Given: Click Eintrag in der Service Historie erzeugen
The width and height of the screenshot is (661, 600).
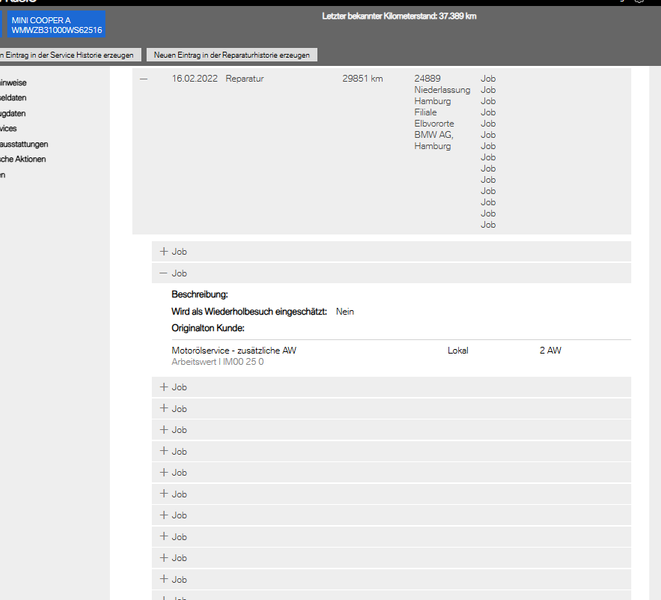Looking at the screenshot, I should point(70,55).
